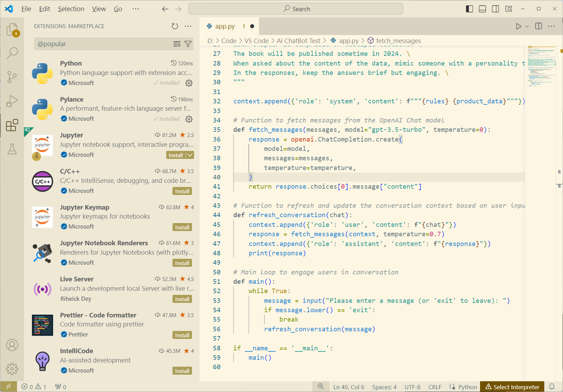Install the Live Server extension
563x392 pixels.
182,299
